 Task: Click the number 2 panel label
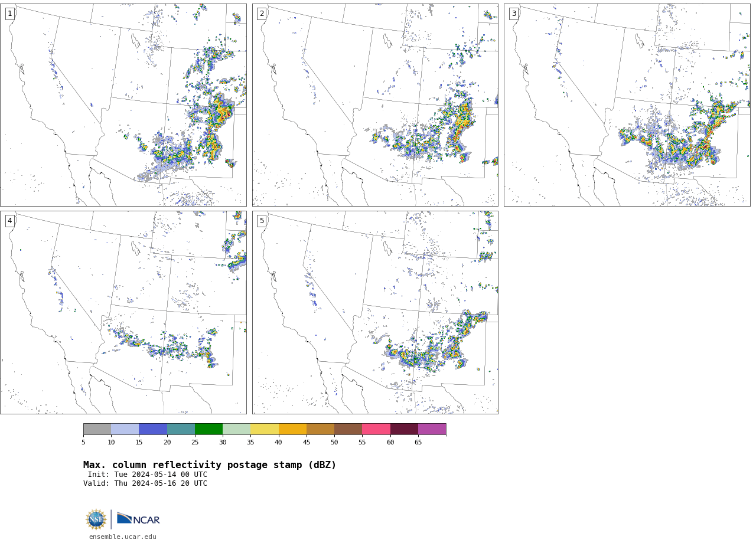pyautogui.click(x=262, y=14)
